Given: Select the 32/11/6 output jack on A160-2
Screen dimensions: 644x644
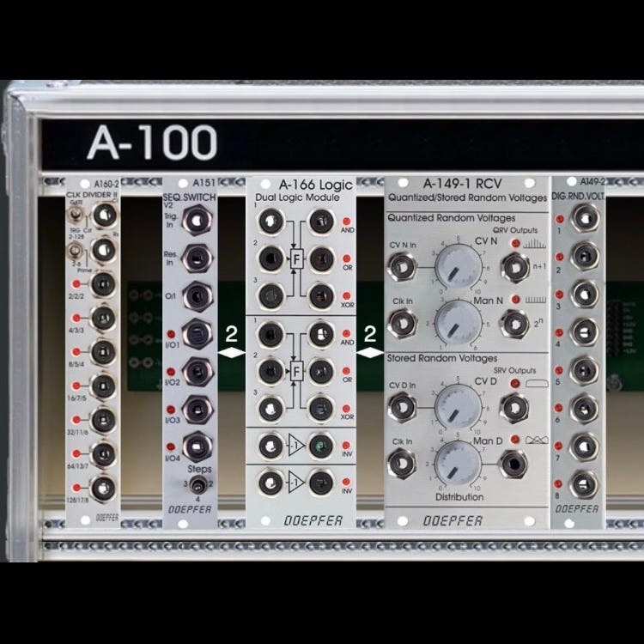Looking at the screenshot, I should [103, 420].
